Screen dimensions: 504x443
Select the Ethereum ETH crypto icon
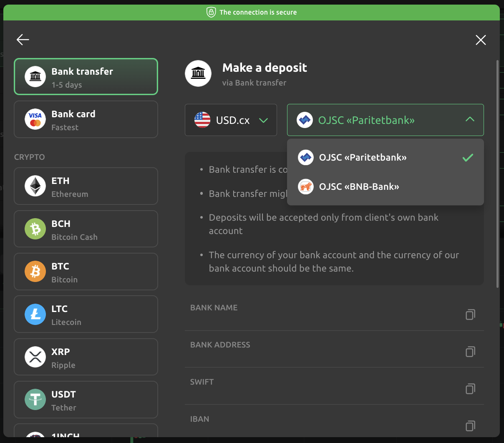35,186
